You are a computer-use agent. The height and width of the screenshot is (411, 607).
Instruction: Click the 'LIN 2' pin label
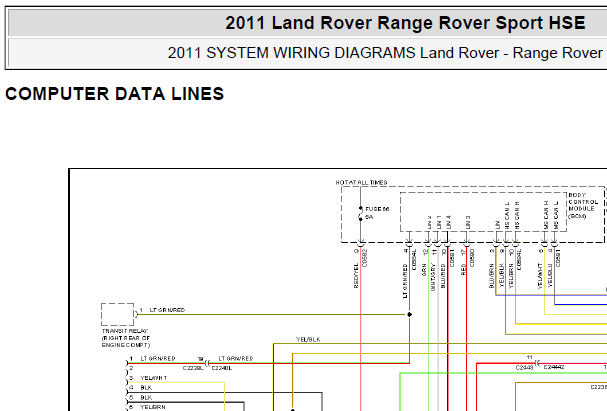tap(429, 223)
